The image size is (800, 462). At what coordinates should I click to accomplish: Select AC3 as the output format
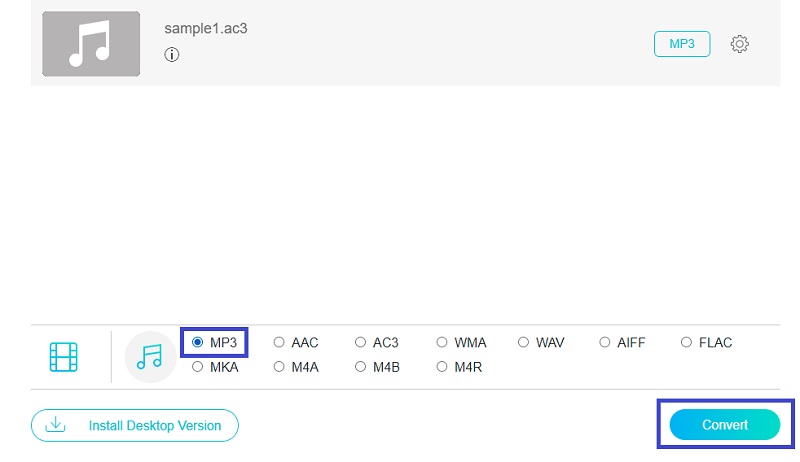point(361,343)
